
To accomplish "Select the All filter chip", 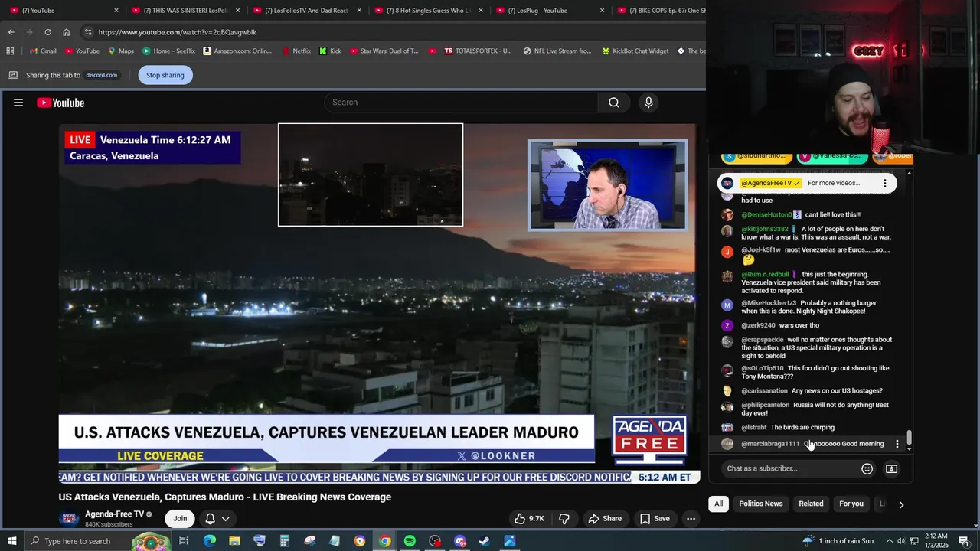I will coord(718,504).
